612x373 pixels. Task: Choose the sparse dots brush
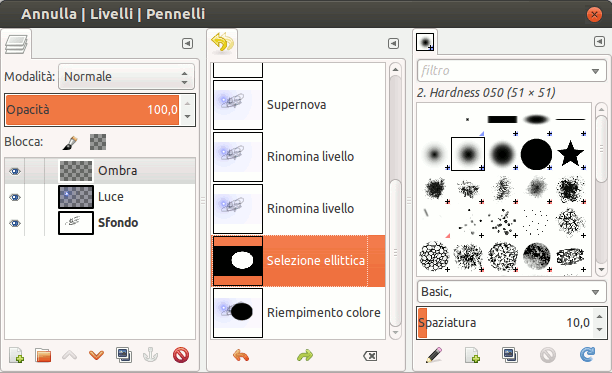click(x=536, y=222)
